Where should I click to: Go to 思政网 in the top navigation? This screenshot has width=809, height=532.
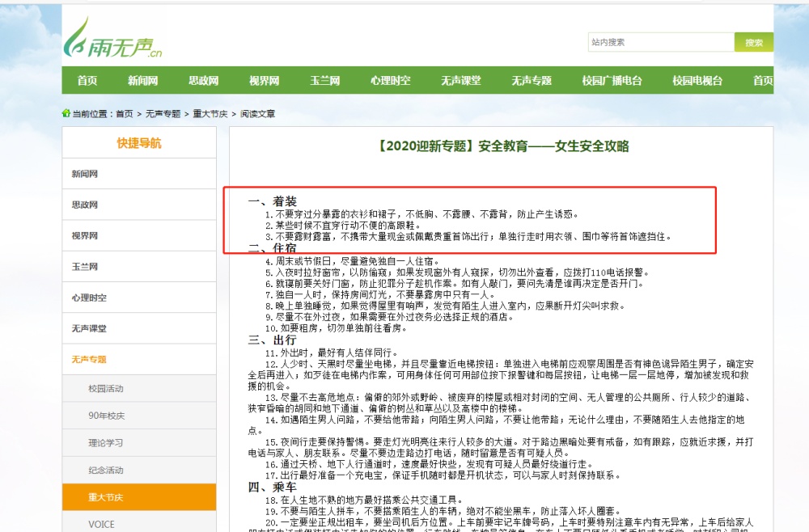tap(203, 81)
